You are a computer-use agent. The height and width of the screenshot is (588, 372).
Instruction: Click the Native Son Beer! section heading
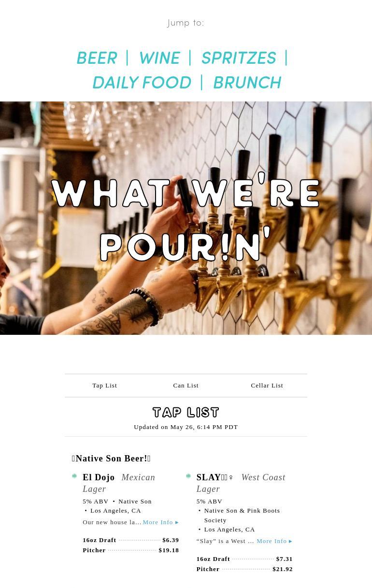tap(111, 459)
